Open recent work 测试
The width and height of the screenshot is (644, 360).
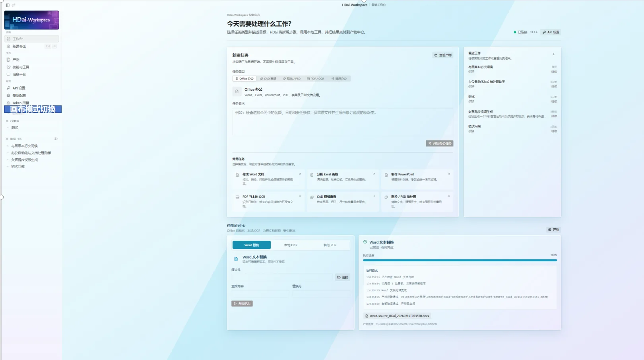click(x=512, y=99)
